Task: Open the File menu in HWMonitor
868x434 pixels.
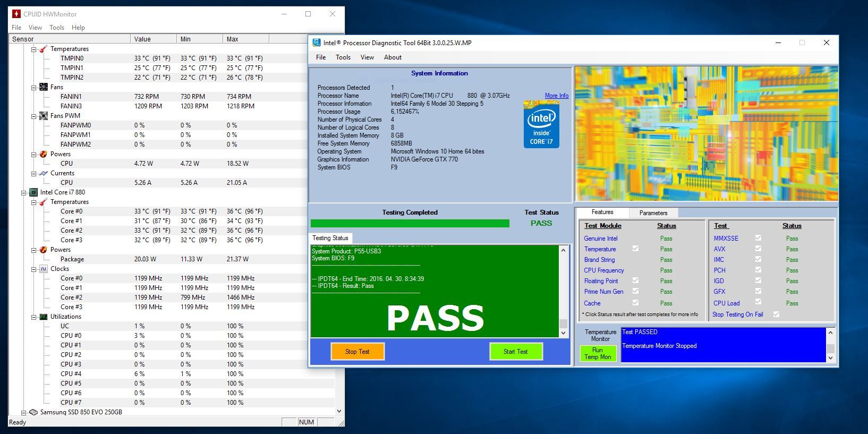Action: (16, 28)
